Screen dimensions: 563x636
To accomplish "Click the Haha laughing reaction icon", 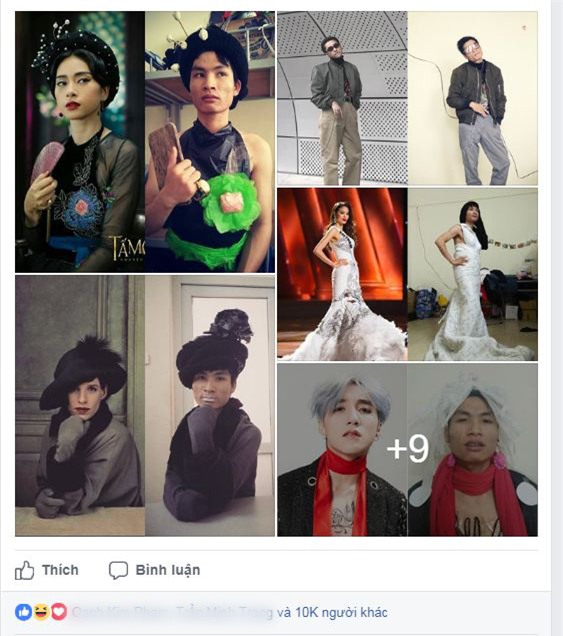I will [x=41, y=612].
